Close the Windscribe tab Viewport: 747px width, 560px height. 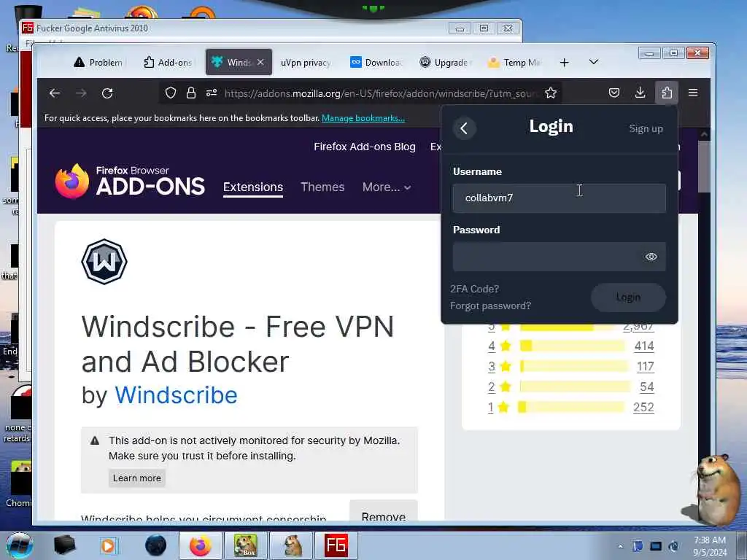[x=260, y=62]
